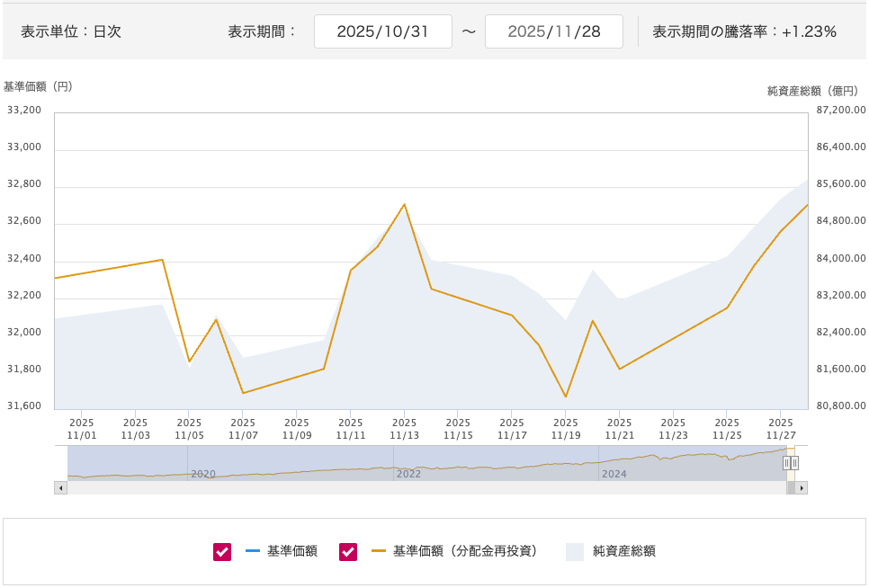The height and width of the screenshot is (588, 869).
Task: Click the 基準価額（分配金再投資） legend label text
Action: (465, 551)
